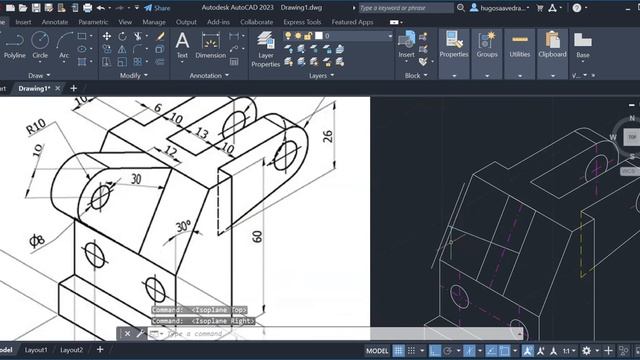Activate the Stretch tool
Viewport: 640px width, 360px height.
(x=107, y=62)
